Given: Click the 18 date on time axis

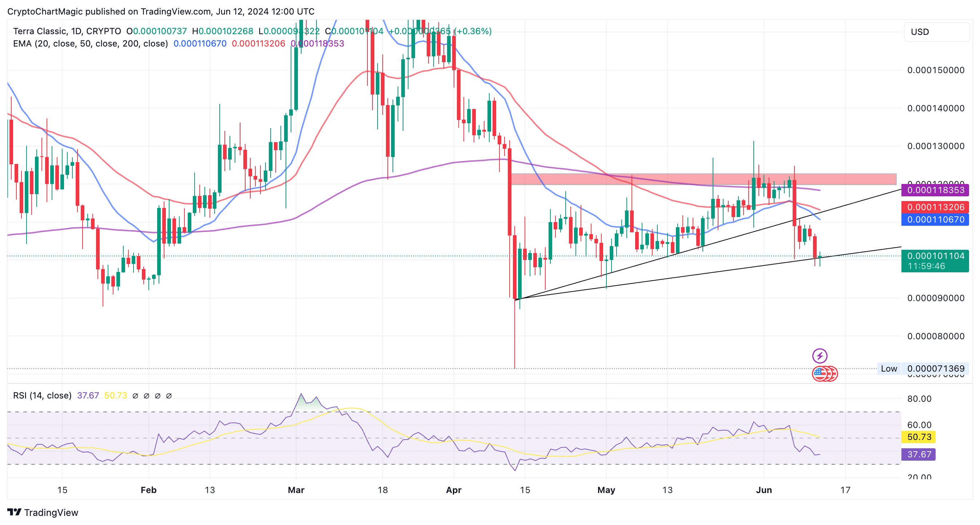Looking at the screenshot, I should pos(382,490).
